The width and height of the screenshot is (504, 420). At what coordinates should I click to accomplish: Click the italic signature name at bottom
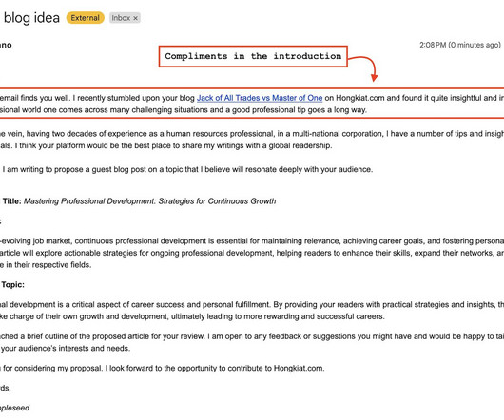click(x=15, y=408)
